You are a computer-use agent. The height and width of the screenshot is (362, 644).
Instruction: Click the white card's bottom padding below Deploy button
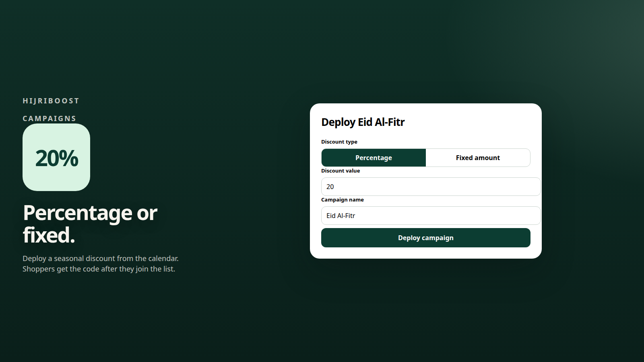click(x=426, y=253)
